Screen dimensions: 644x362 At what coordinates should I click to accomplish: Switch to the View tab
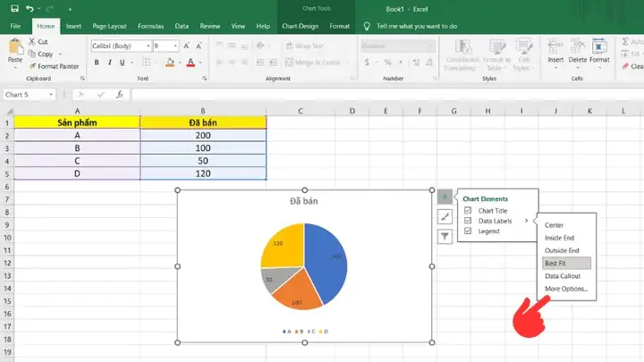tap(238, 26)
